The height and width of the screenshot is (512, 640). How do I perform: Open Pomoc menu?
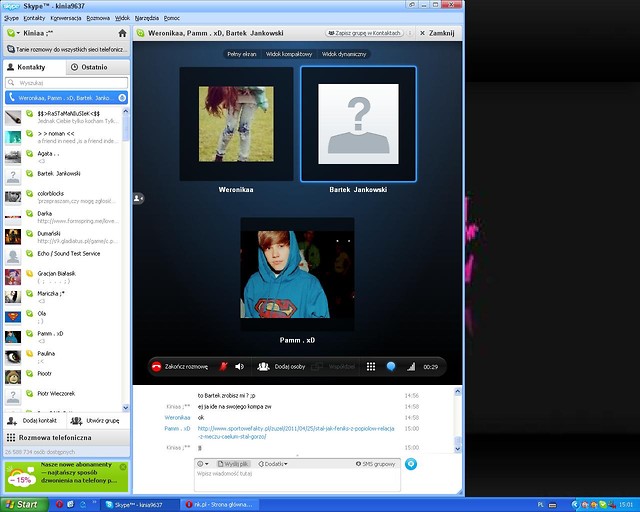171,18
